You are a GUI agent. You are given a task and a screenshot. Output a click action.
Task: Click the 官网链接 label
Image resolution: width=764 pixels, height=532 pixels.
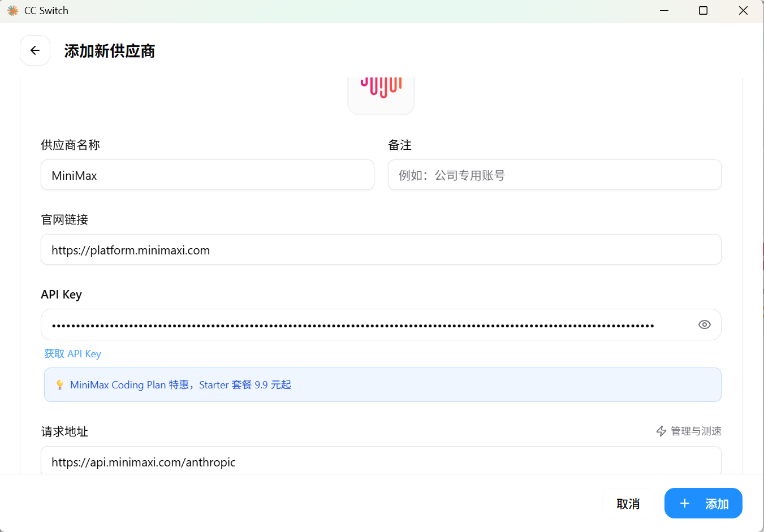64,220
